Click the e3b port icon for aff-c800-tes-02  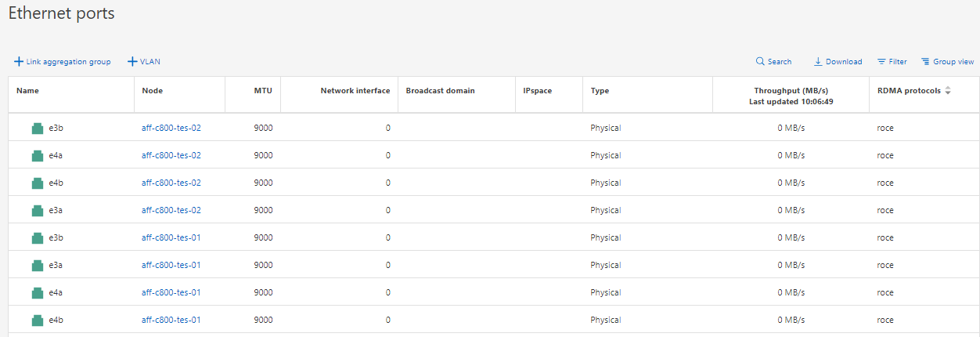click(37, 128)
